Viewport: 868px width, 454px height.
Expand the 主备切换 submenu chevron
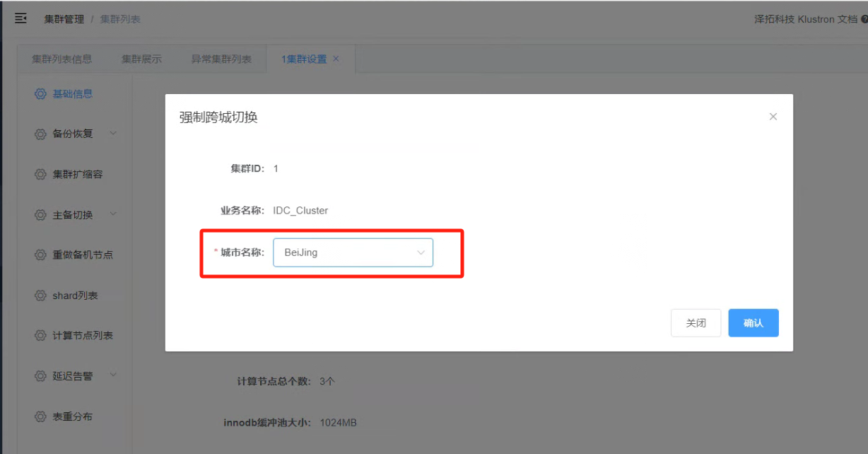113,214
